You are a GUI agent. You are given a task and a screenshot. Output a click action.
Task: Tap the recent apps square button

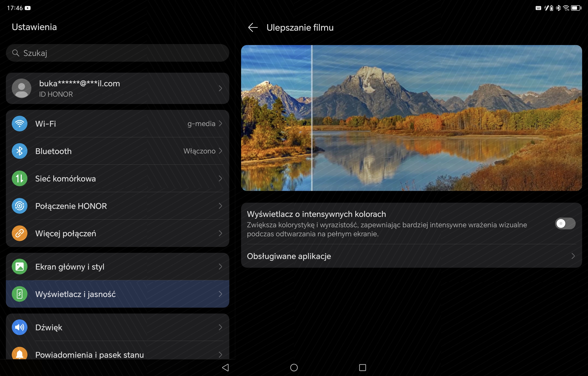[363, 367]
